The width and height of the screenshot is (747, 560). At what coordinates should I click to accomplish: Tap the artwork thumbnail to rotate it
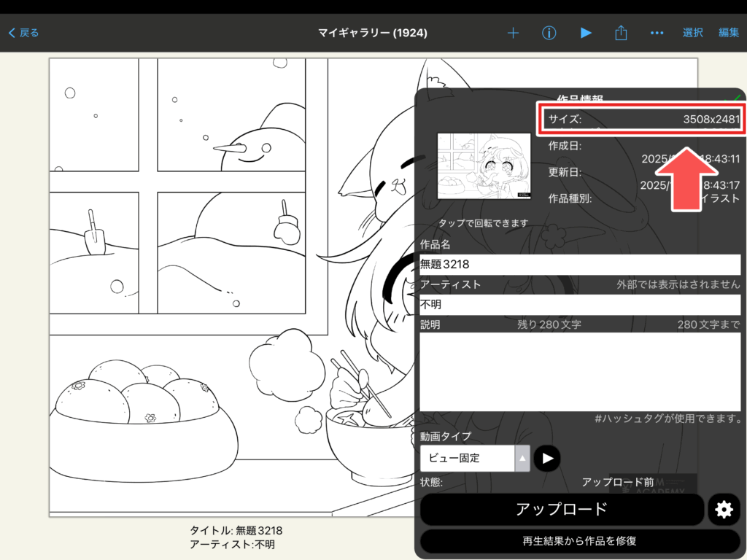(x=484, y=166)
